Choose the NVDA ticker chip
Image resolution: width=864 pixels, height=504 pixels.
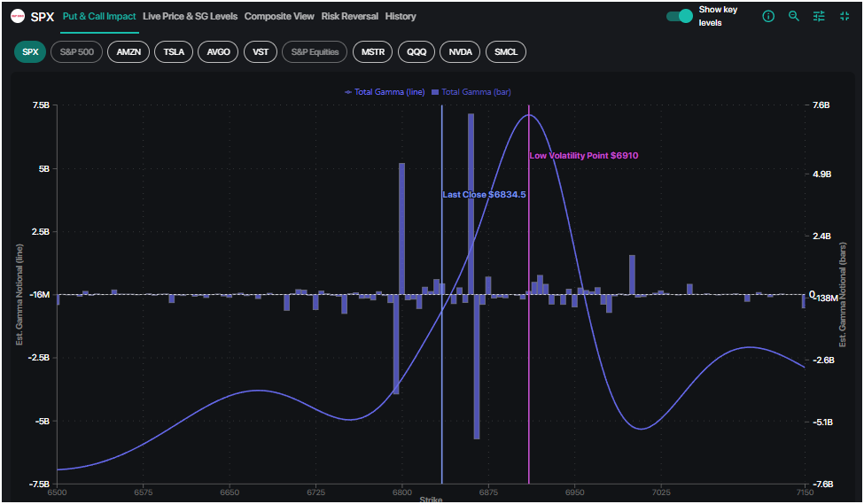(461, 52)
